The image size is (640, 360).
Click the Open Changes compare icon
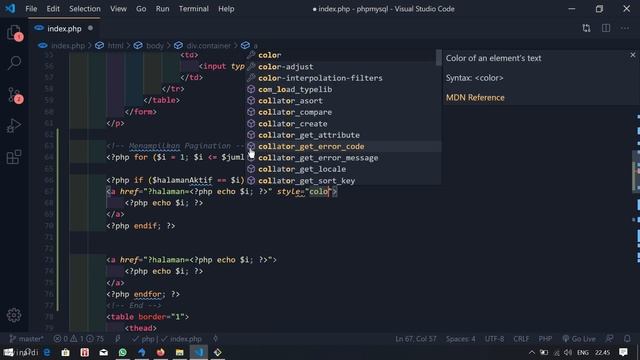pos(587,28)
